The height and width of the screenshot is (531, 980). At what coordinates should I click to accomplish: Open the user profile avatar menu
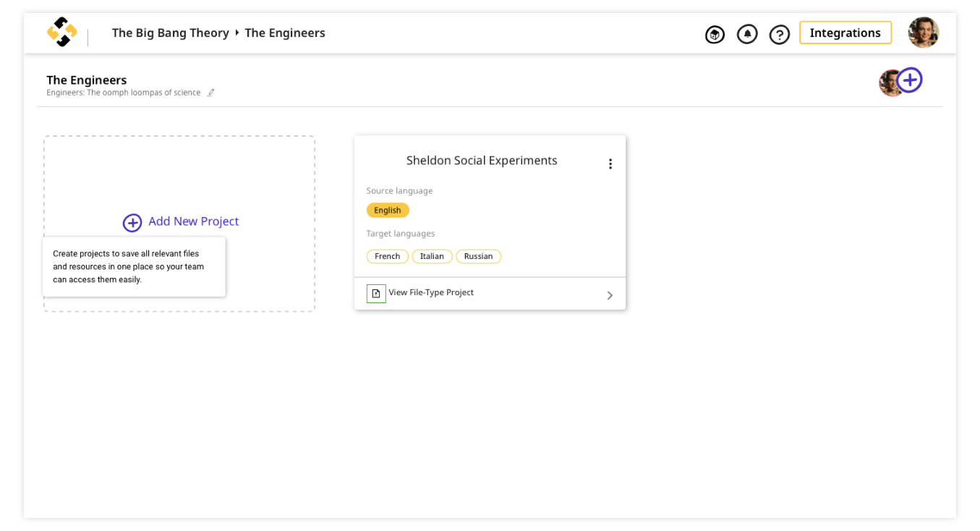click(924, 33)
